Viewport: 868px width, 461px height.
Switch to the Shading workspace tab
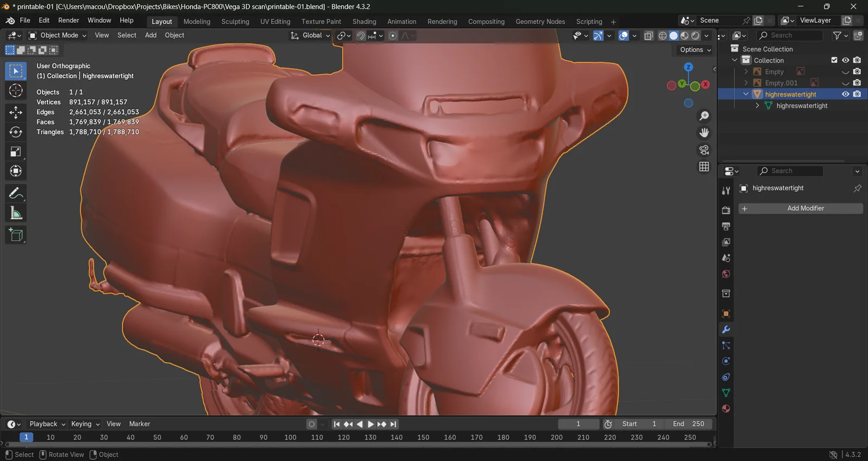[x=364, y=22]
